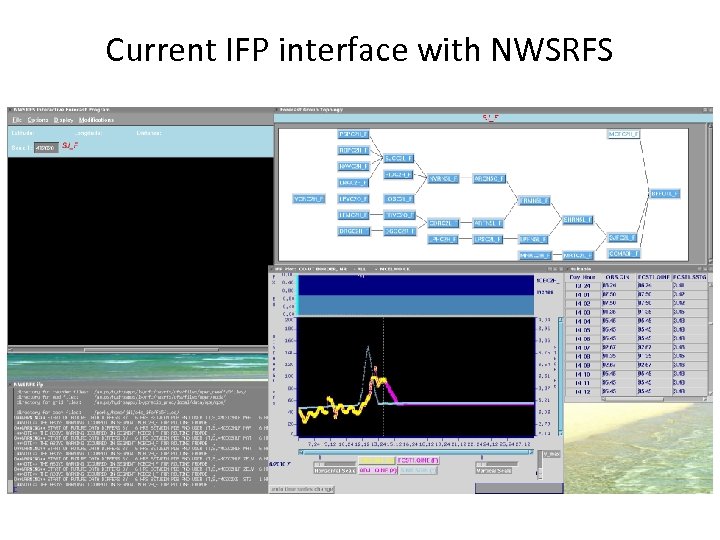
Task: Adjust the Vertical Scale slider
Action: click(496, 464)
